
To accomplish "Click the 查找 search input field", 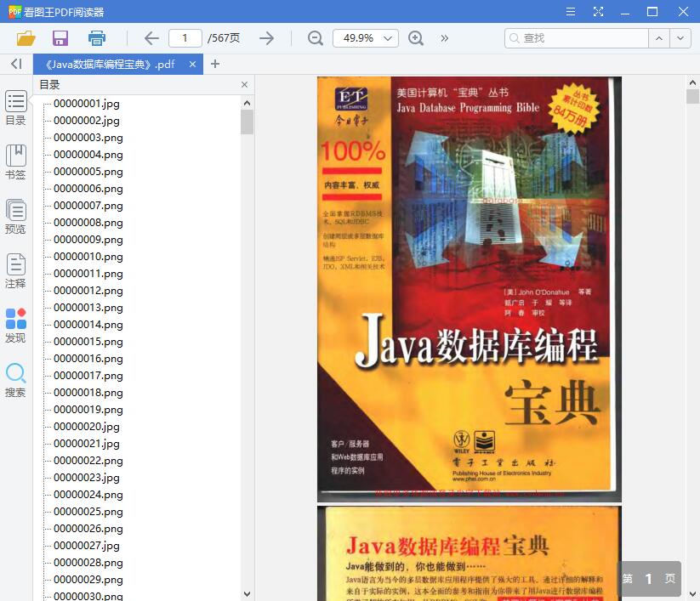I will [577, 38].
